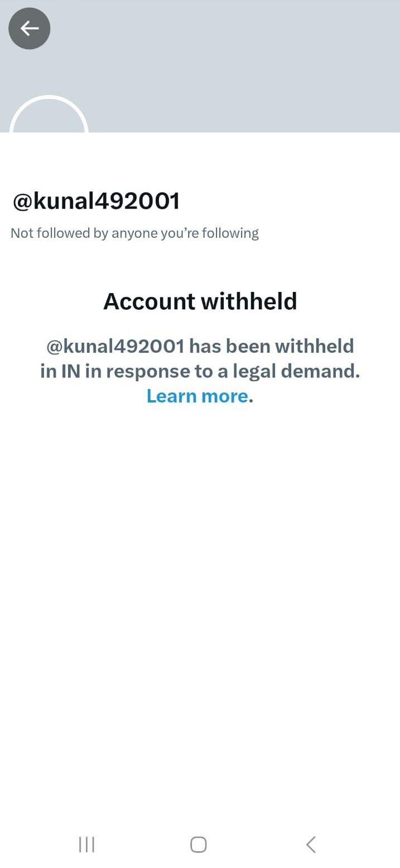Tap @kunal492001 mention in the withheld message
Image resolution: width=400 pixels, height=868 pixels.
click(115, 346)
